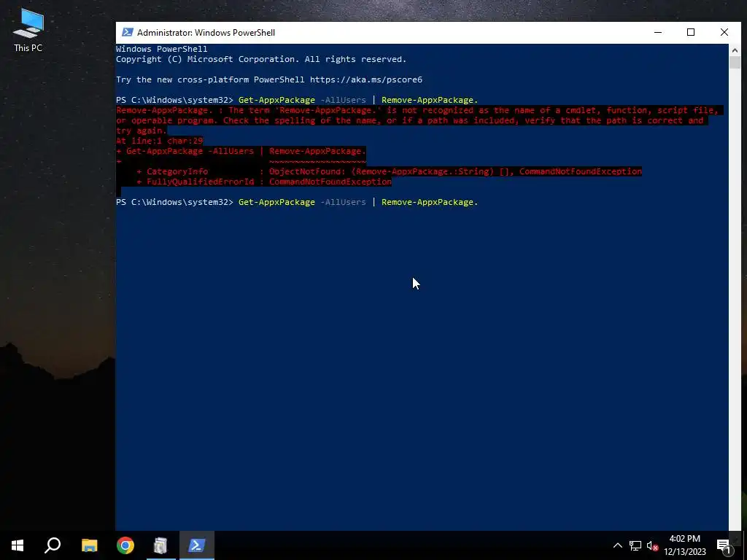Open the Windows Start menu
747x560 pixels.
pos(18,545)
